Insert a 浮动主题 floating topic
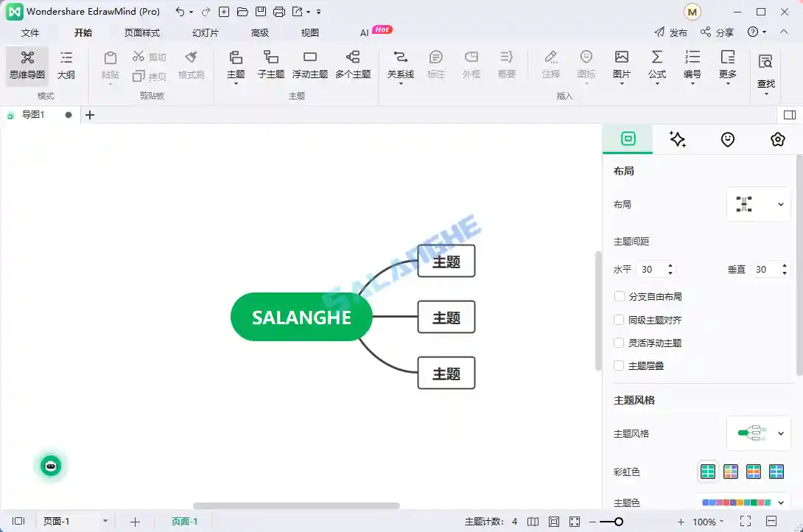The image size is (803, 532). tap(309, 66)
